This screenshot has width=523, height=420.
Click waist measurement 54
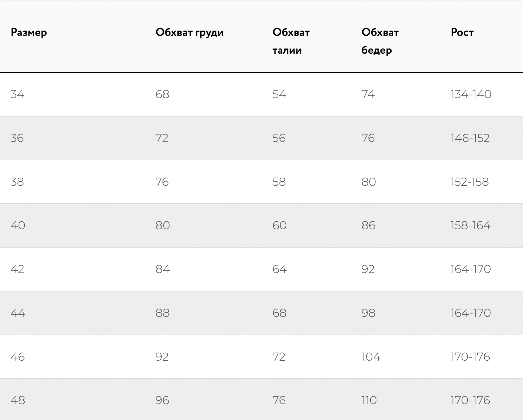(x=279, y=94)
